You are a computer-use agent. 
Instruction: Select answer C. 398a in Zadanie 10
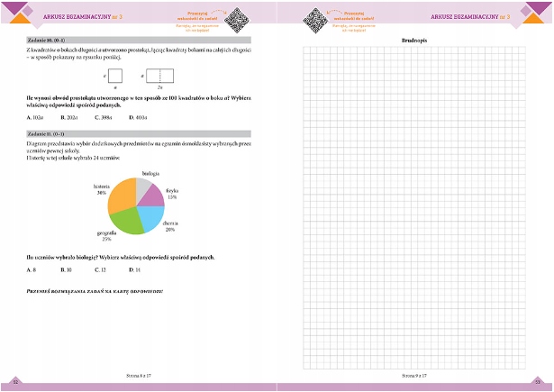coord(104,117)
